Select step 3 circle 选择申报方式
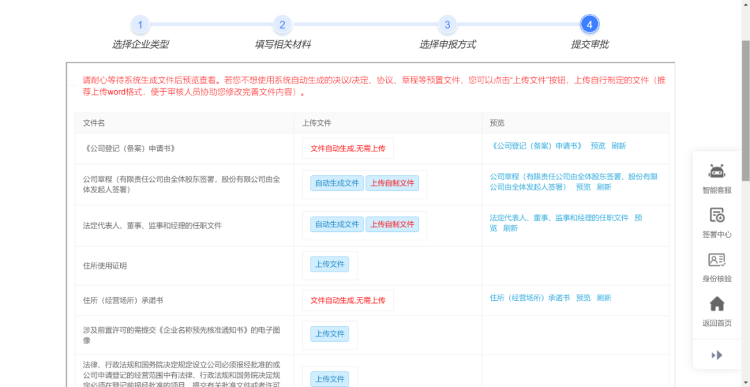The width and height of the screenshot is (750, 387). point(447,24)
